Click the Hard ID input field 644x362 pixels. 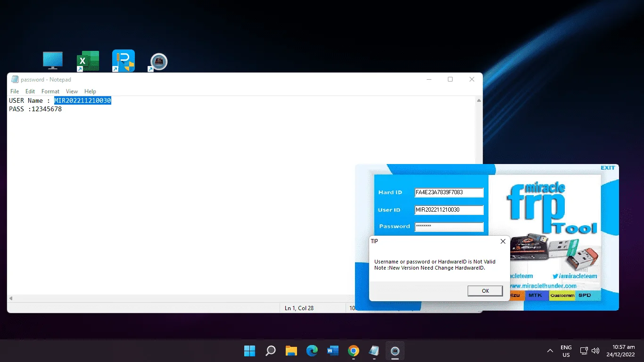tap(449, 192)
